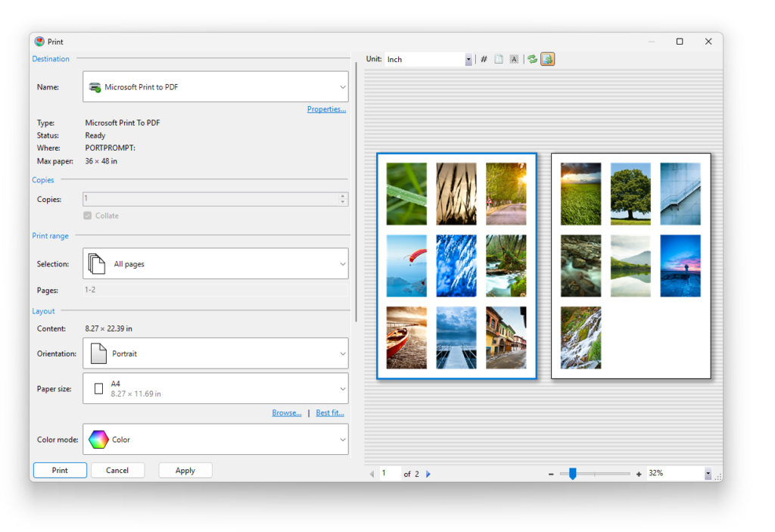Go to next page with blue arrow
775x532 pixels.
coord(428,474)
